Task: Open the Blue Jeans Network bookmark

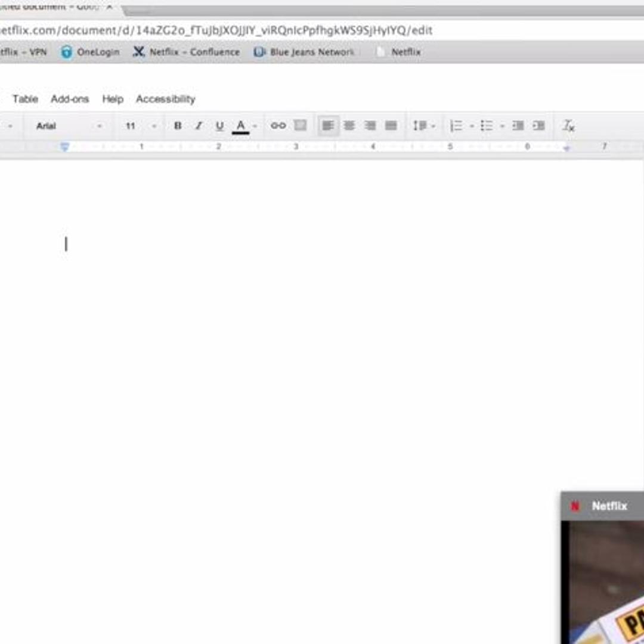Action: coord(304,52)
